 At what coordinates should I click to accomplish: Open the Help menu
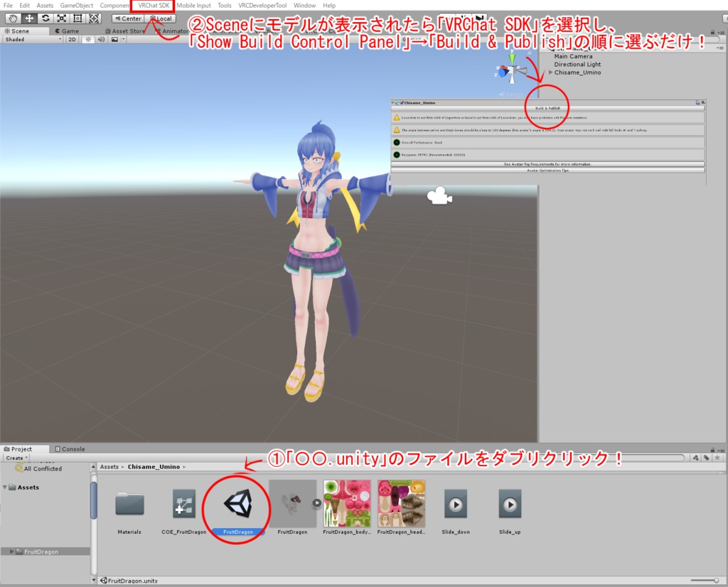click(x=329, y=6)
